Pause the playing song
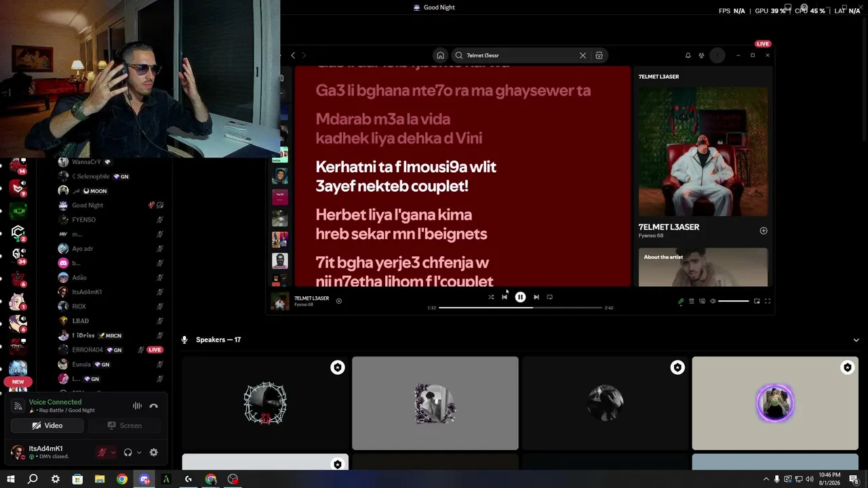The height and width of the screenshot is (488, 868). tap(520, 297)
